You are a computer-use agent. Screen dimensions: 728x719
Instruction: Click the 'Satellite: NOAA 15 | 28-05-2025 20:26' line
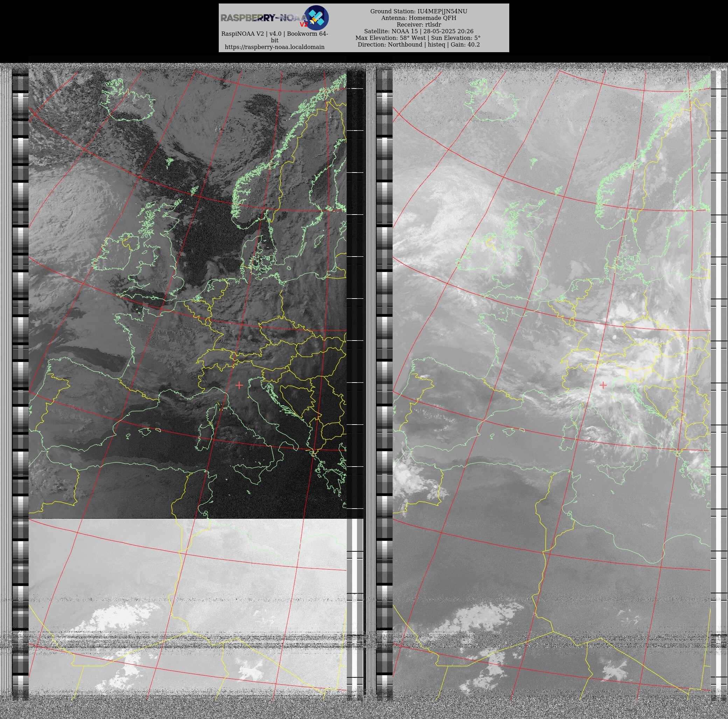coord(419,31)
